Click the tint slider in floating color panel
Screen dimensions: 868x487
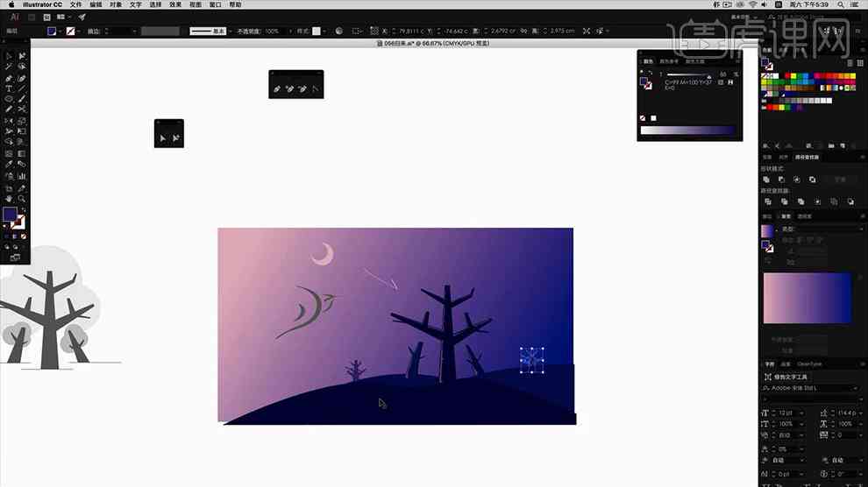689,74
